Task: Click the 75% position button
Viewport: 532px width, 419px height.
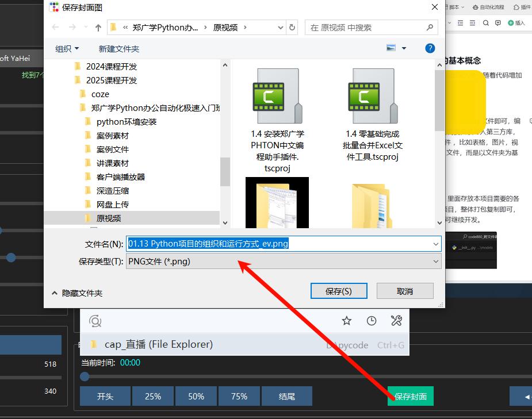Action: pyautogui.click(x=239, y=396)
